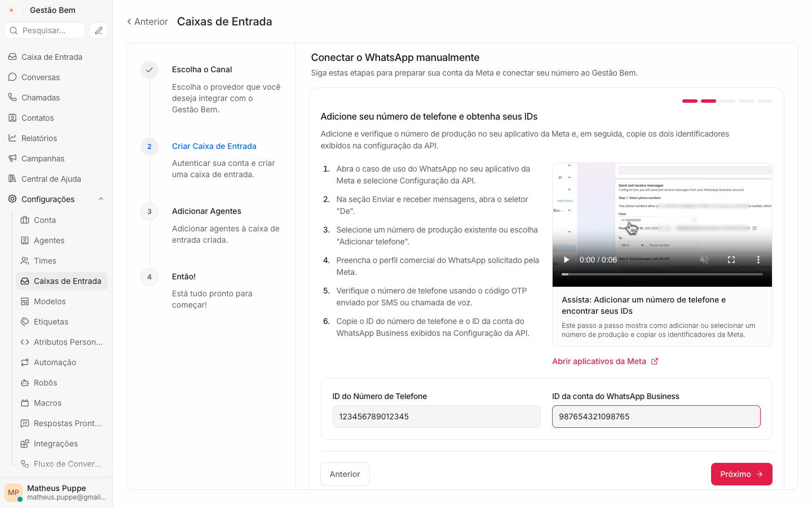Click the Respostas Prontas icon
This screenshot has width=812, height=508.
coord(25,423)
